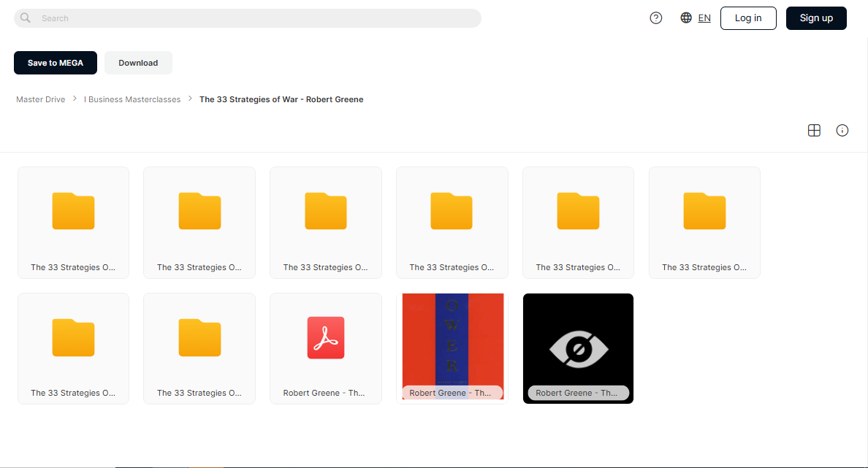The image size is (868, 468).
Task: Open the red and blue book cover thumbnail
Action: point(452,348)
